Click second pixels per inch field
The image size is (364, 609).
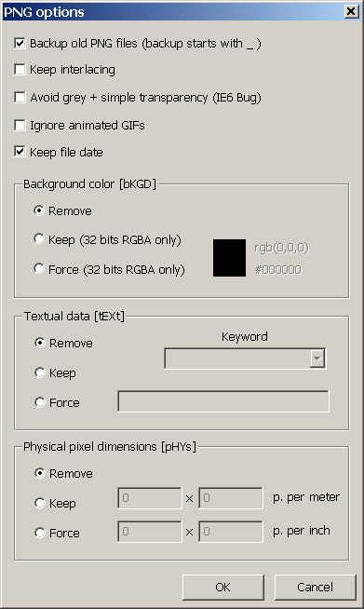(x=231, y=532)
